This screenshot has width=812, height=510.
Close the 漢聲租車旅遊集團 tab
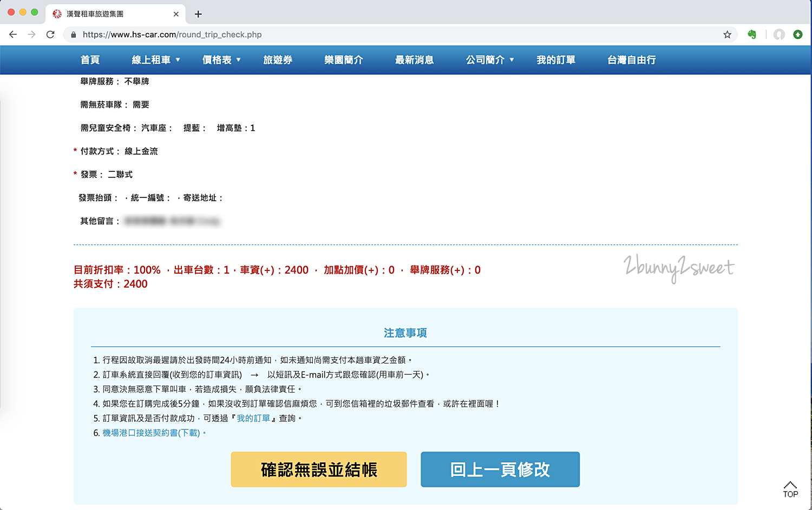pyautogui.click(x=176, y=14)
